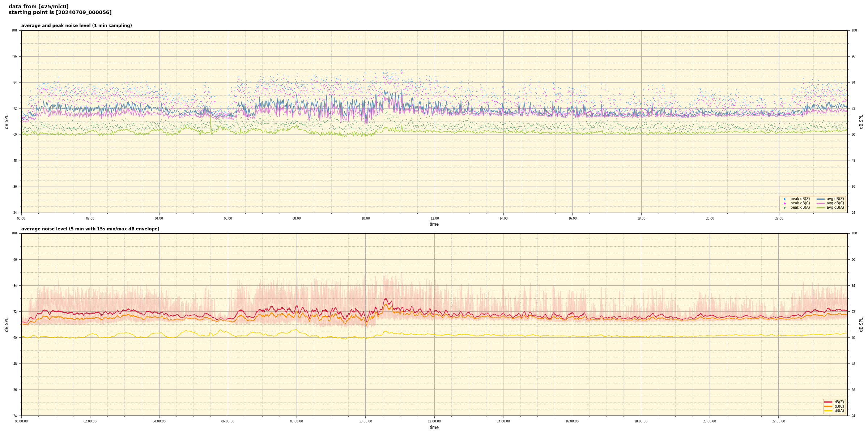Click the left 'dB SPL' label of top chart

pos(7,122)
